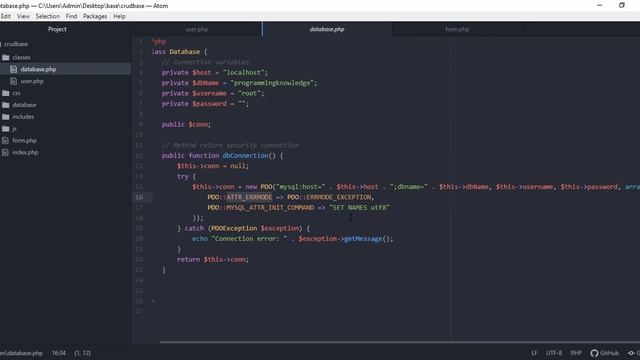
Task: Collapse the classes folder
Action: pos(21,58)
